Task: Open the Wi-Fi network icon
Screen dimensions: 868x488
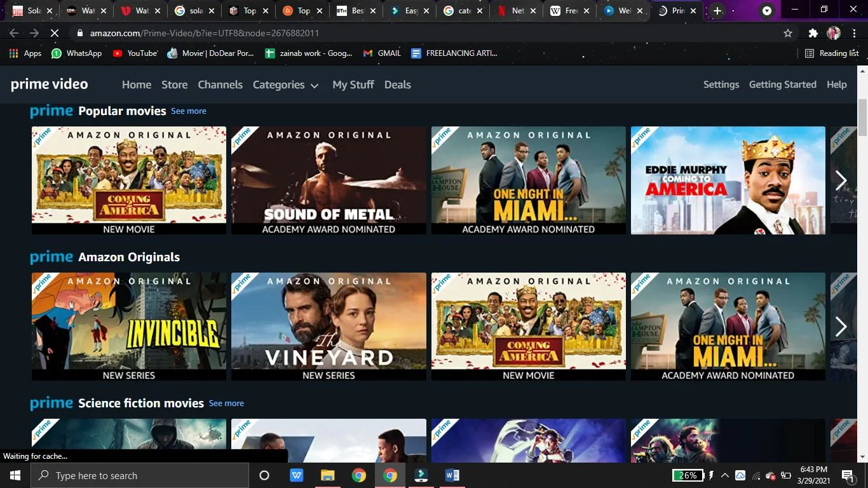Action: [756, 475]
